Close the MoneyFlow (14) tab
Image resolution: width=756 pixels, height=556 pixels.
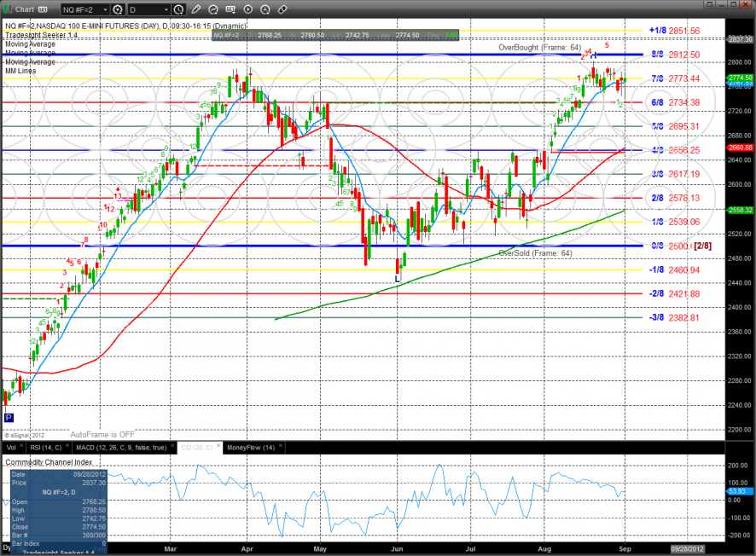click(281, 446)
